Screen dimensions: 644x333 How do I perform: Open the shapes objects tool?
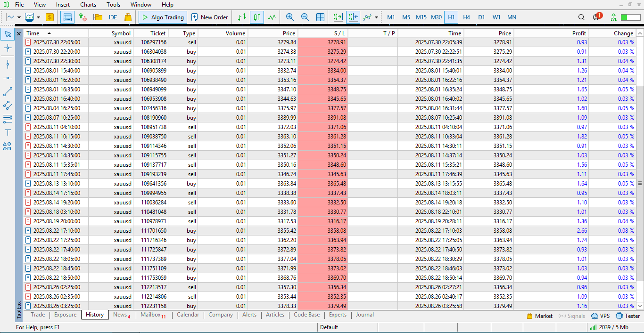point(8,146)
